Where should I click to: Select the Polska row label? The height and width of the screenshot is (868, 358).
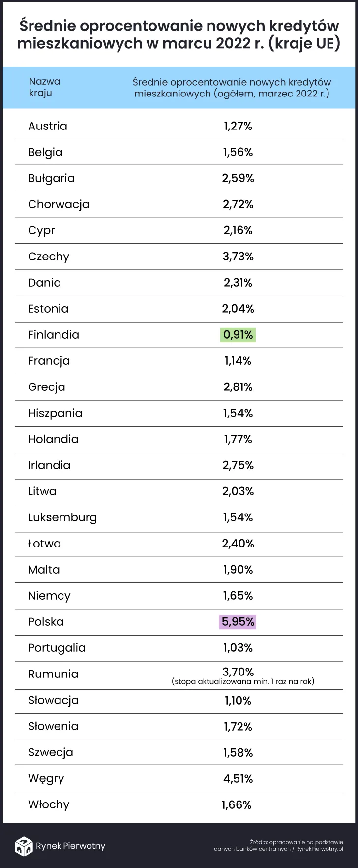(x=46, y=622)
